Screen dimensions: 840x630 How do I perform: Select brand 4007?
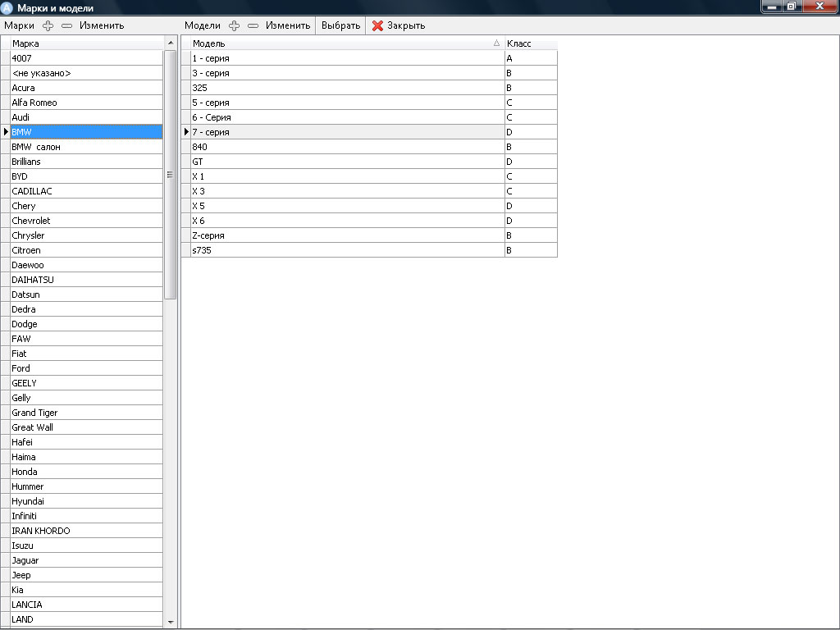point(86,58)
